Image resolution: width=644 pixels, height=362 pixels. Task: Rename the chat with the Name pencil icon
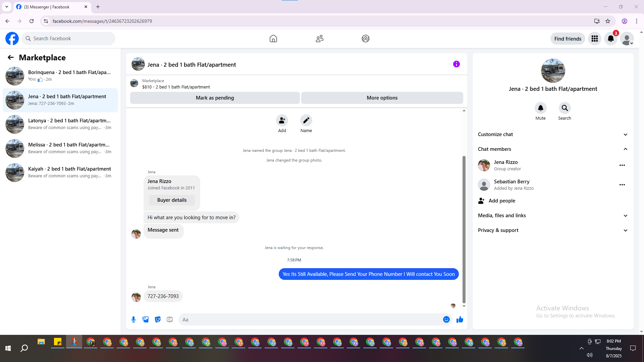(x=306, y=120)
